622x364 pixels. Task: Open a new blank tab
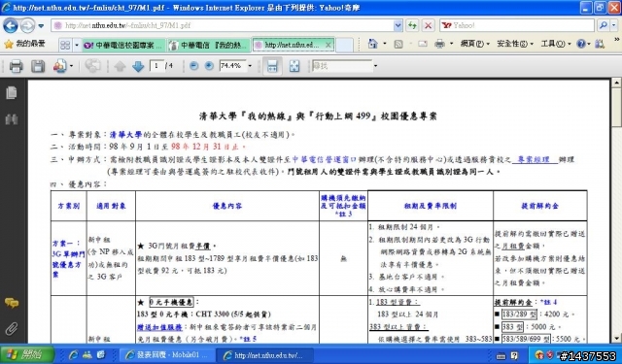click(x=344, y=46)
